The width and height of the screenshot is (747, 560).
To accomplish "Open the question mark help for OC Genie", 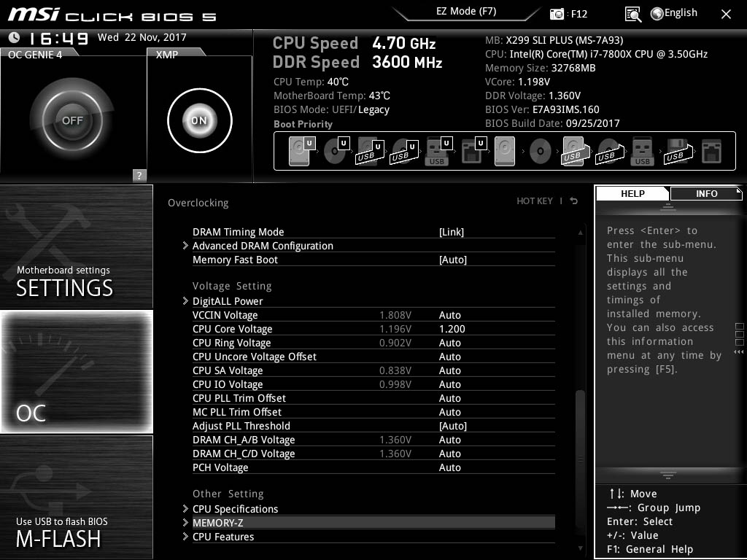I will click(139, 175).
